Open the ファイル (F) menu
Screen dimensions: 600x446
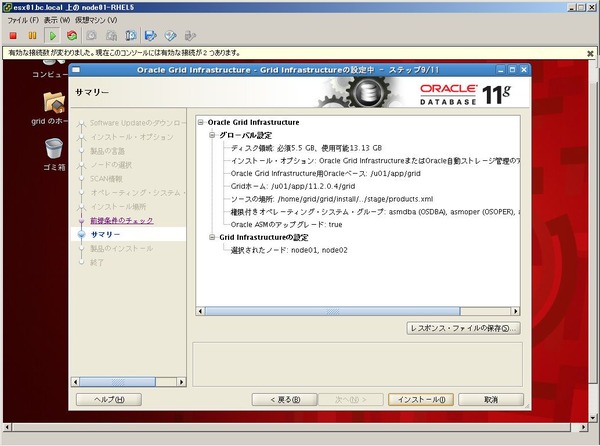pyautogui.click(x=23, y=20)
